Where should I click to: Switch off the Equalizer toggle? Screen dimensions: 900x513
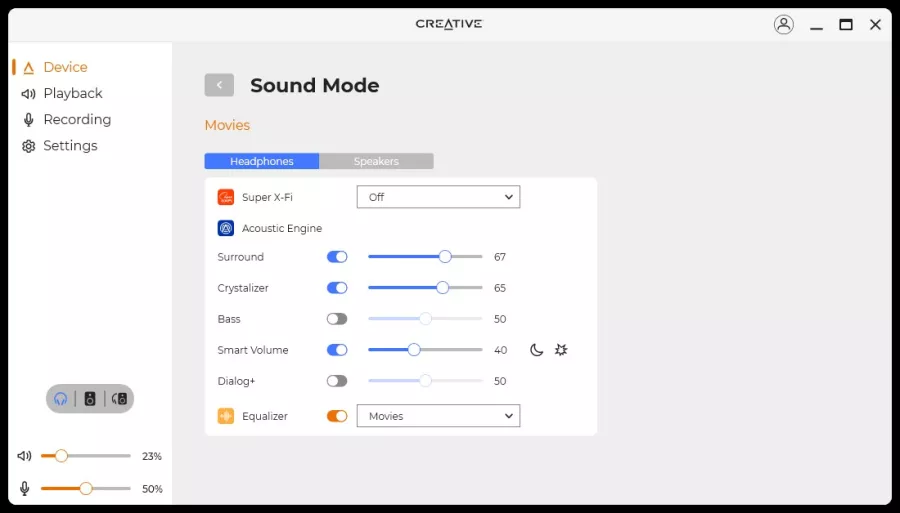click(x=337, y=416)
